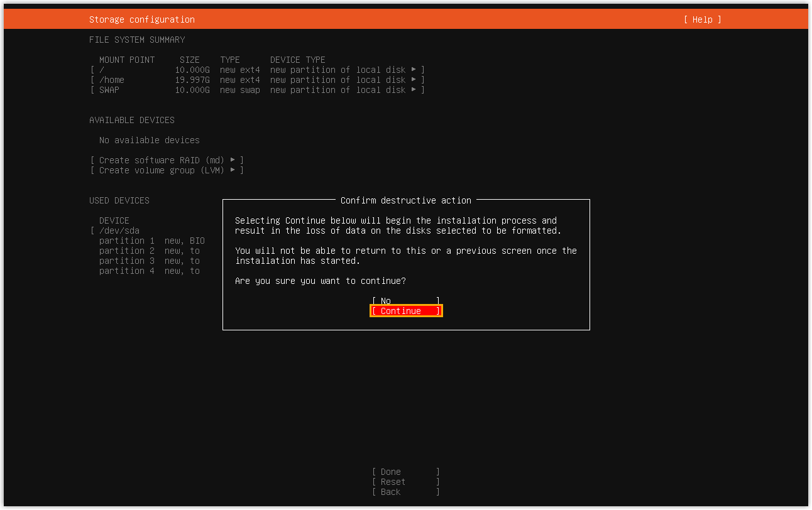Click the arrow icon on the SWAP row
The image size is (812, 510).
pyautogui.click(x=414, y=90)
